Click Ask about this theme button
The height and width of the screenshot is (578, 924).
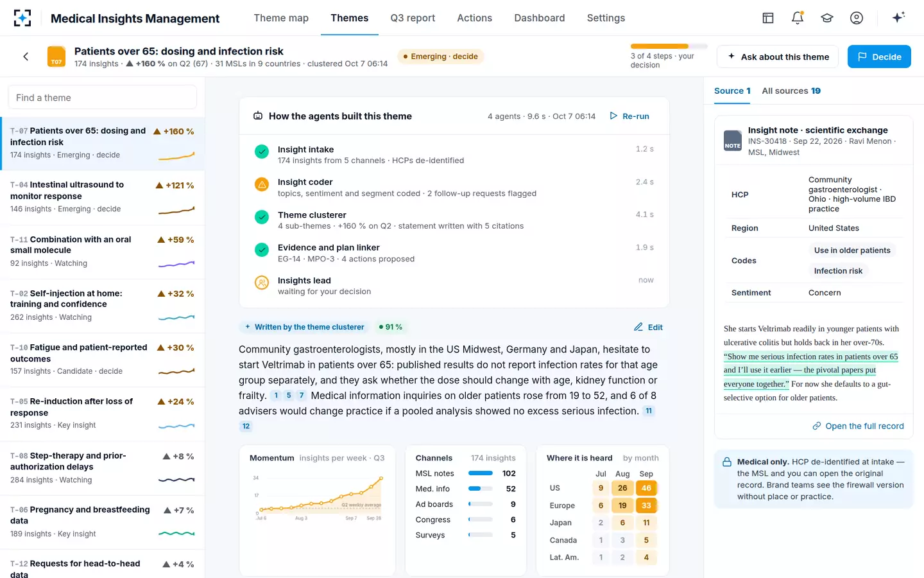pos(778,57)
